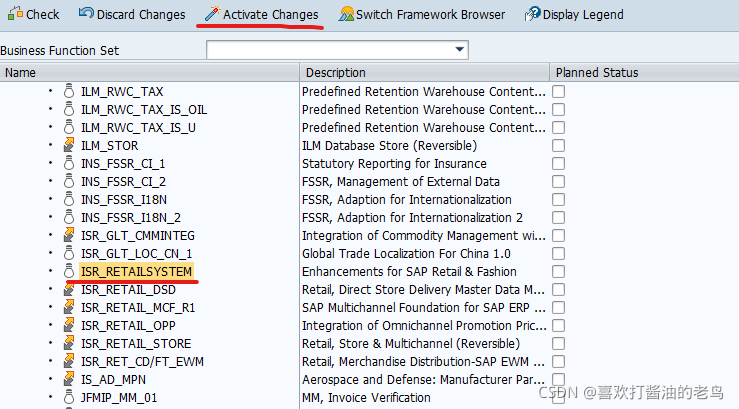Screen dimensions: 739x409
Task: Click the bulb icon beside ISR_GLT_LOC_CN_1
Action: coord(69,253)
